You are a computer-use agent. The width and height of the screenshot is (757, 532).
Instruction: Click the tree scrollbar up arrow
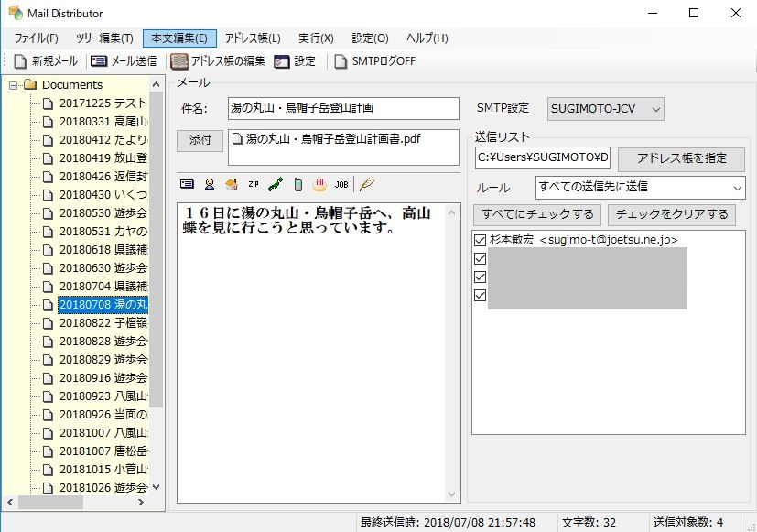(x=156, y=85)
